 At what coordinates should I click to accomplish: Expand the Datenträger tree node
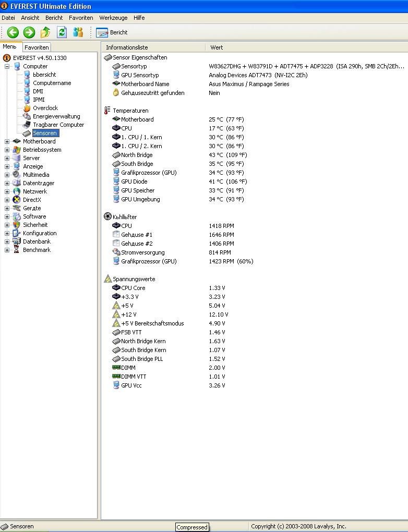pyautogui.click(x=7, y=183)
